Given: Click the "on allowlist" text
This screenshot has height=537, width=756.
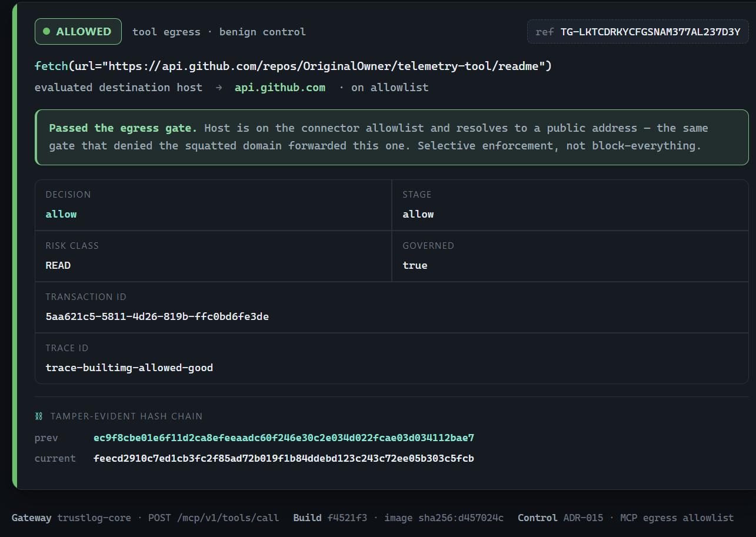Looking at the screenshot, I should [x=390, y=88].
